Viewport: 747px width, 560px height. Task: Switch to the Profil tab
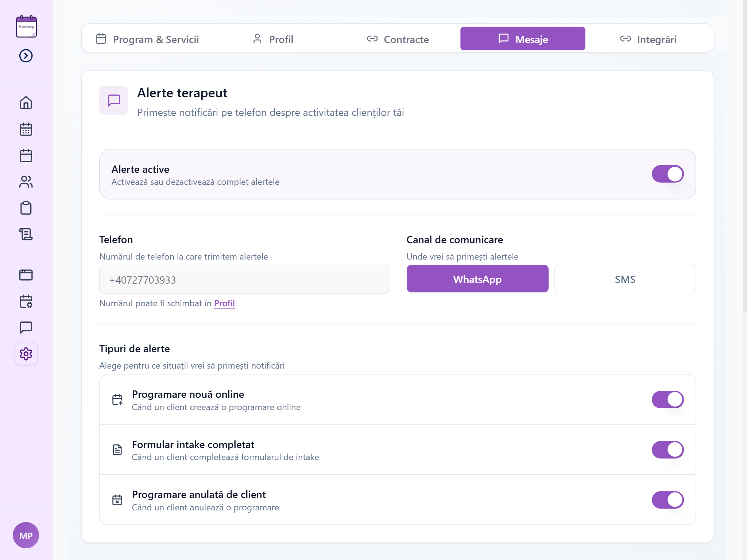coord(273,39)
